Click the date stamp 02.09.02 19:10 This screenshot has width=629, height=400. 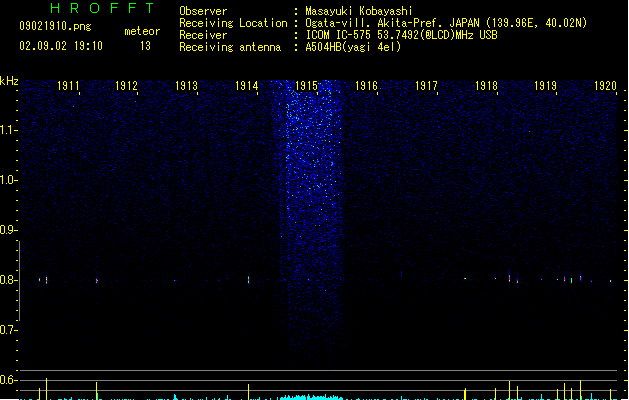click(61, 46)
